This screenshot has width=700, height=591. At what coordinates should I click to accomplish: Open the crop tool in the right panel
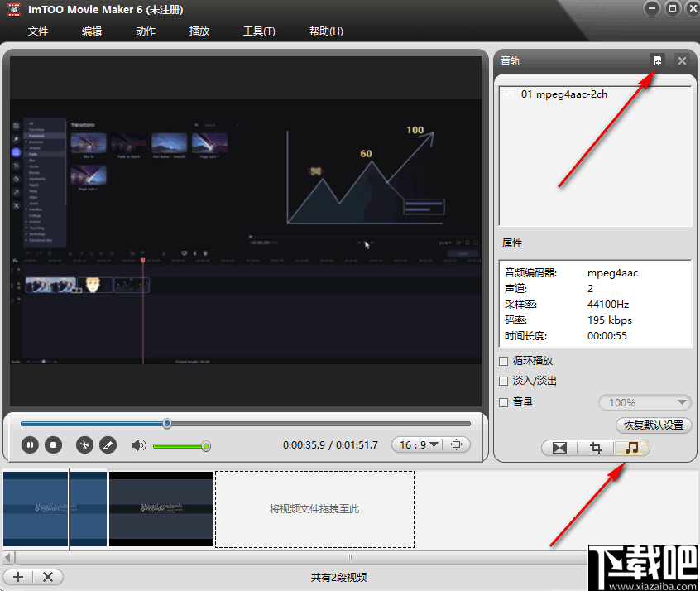tap(595, 448)
